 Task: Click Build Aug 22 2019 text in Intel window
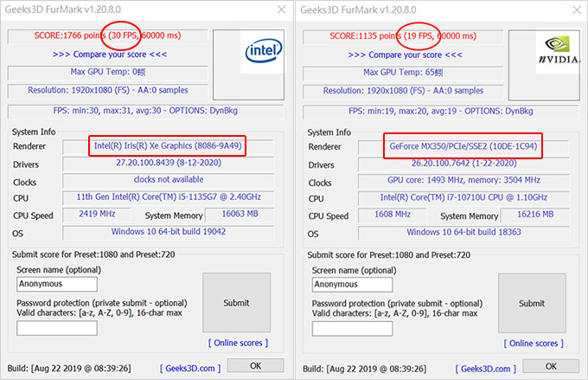[x=69, y=369]
